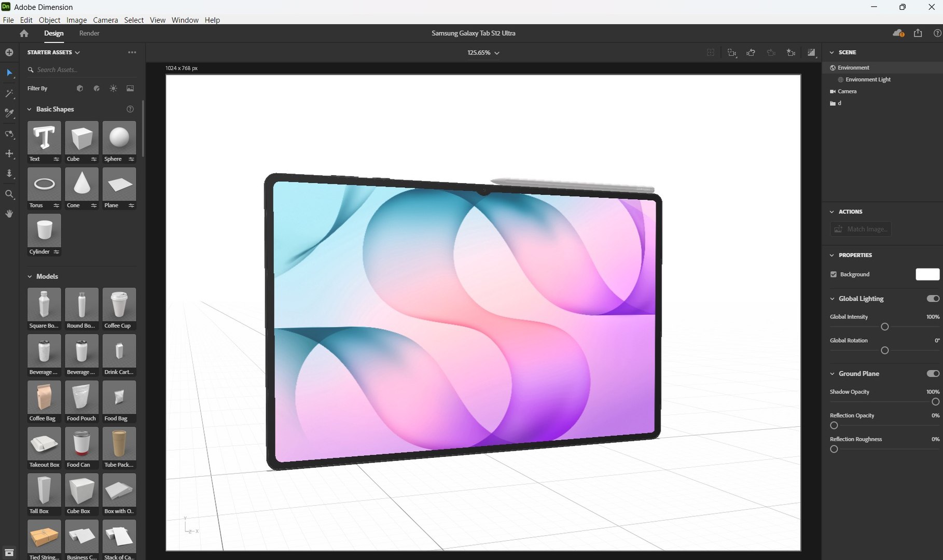Collapse the Scene panel
The height and width of the screenshot is (560, 943).
coord(832,52)
